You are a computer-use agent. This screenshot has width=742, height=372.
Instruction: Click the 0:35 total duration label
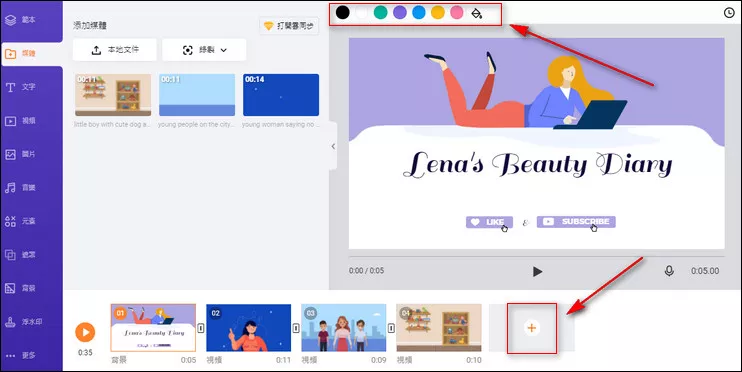pos(85,353)
